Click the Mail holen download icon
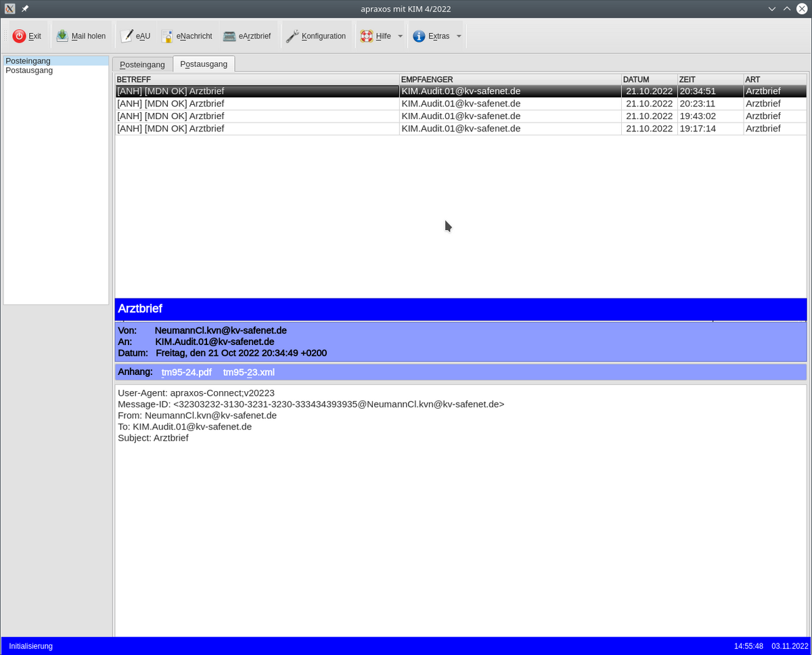This screenshot has height=655, width=812. pos(62,36)
